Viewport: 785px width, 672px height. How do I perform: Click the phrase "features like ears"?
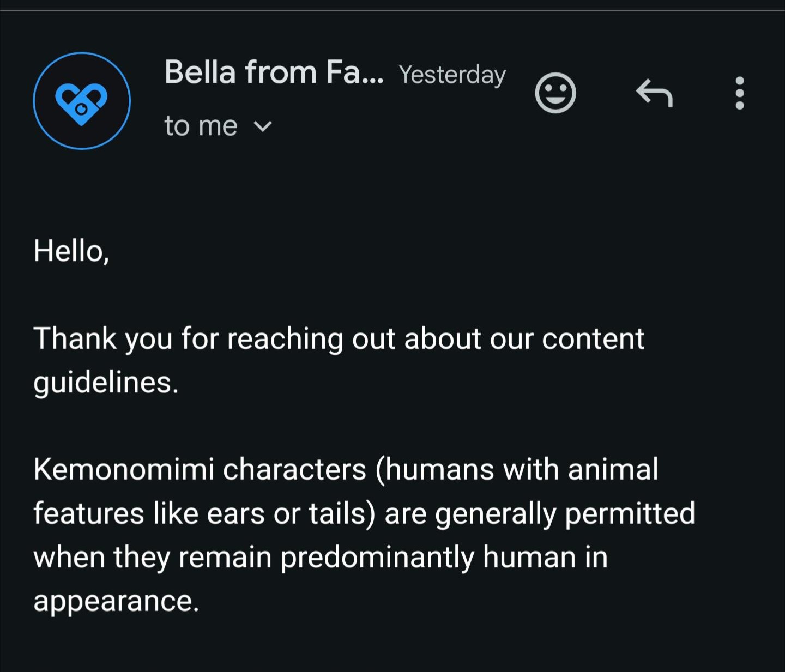point(149,513)
